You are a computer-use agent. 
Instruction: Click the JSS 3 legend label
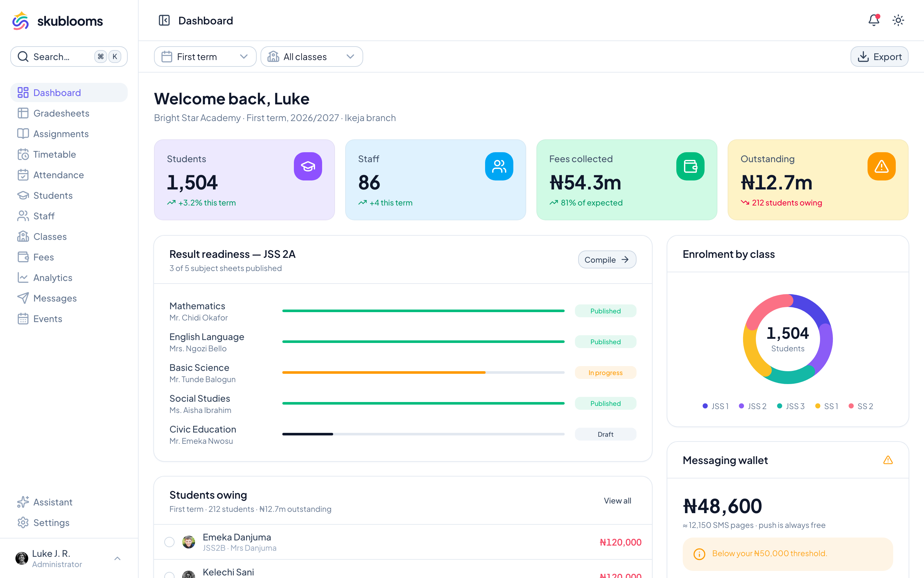[x=795, y=406]
